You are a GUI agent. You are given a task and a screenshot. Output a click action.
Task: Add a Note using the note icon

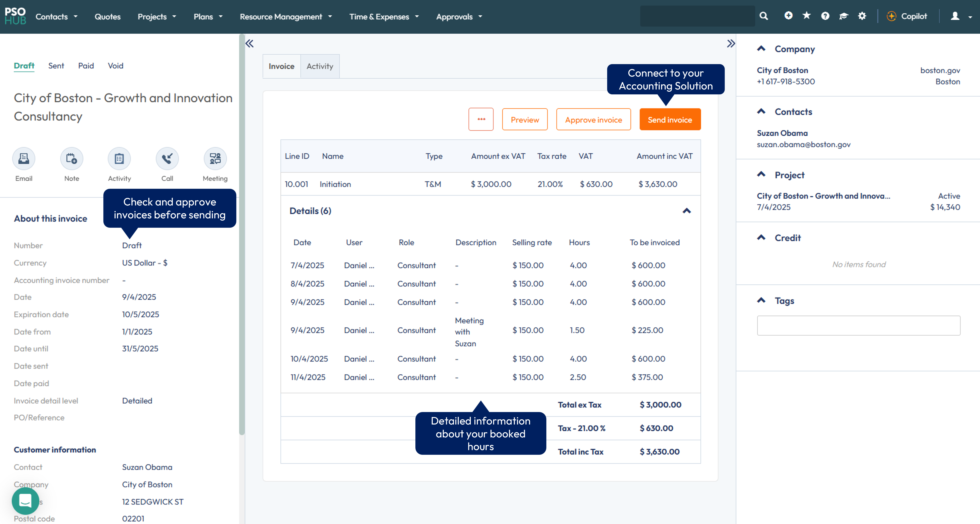pos(71,158)
